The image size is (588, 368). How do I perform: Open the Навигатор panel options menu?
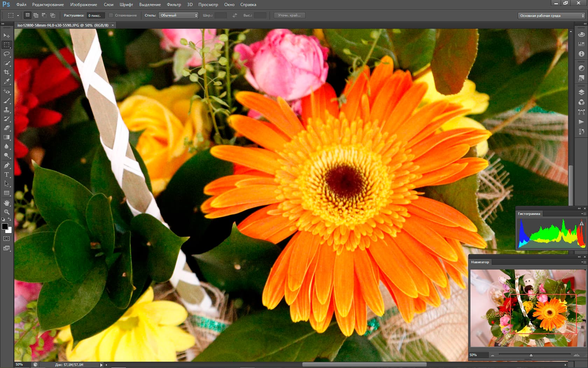click(583, 262)
